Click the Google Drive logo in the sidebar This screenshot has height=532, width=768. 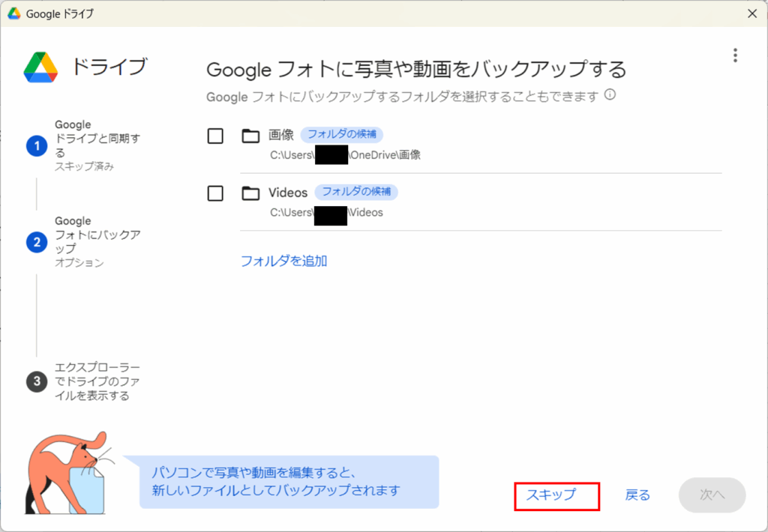tap(40, 67)
